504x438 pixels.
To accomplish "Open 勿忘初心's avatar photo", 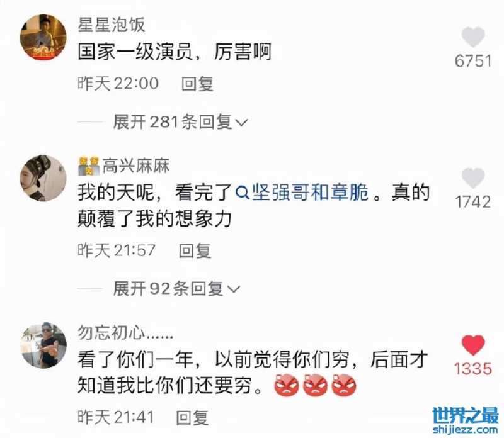I will (43, 345).
